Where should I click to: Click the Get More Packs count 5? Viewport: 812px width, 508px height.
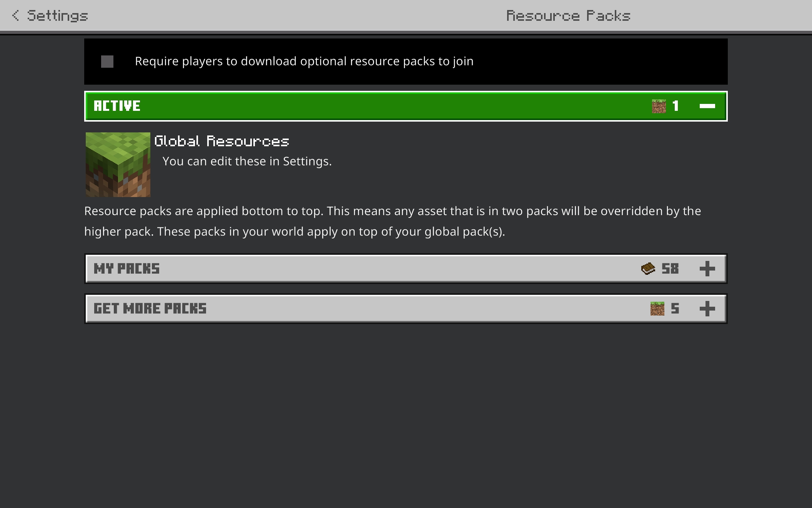tap(675, 309)
